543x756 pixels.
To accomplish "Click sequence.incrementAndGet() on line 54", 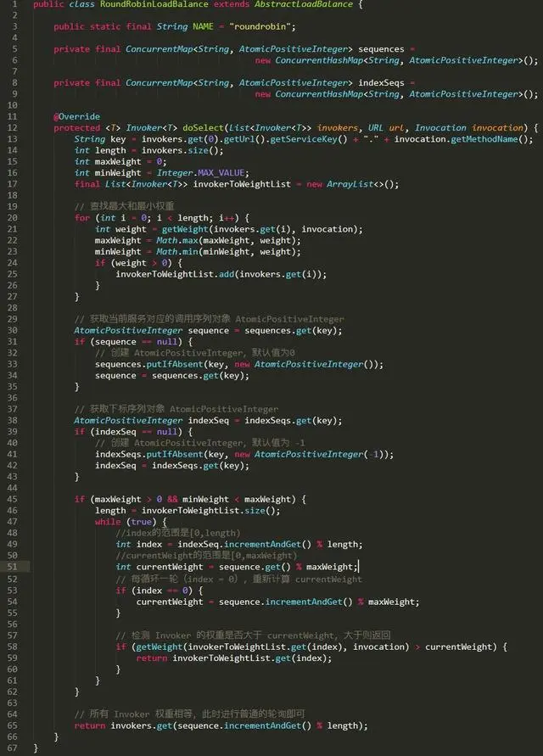I will [x=285, y=602].
